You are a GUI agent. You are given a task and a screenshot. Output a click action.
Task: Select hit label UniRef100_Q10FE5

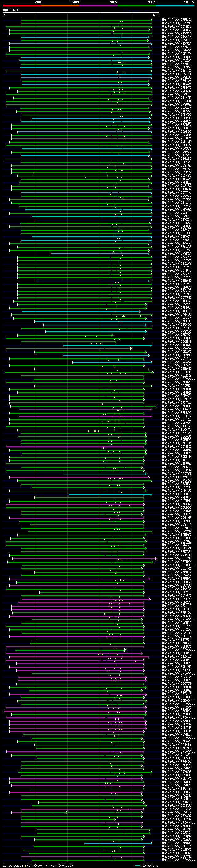(x=177, y=94)
